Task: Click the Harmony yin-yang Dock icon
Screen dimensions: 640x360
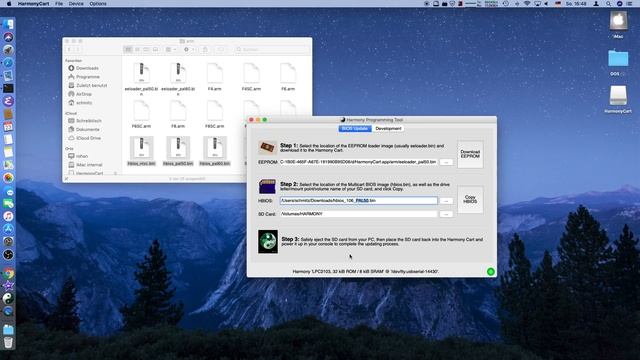Action: tap(8, 299)
